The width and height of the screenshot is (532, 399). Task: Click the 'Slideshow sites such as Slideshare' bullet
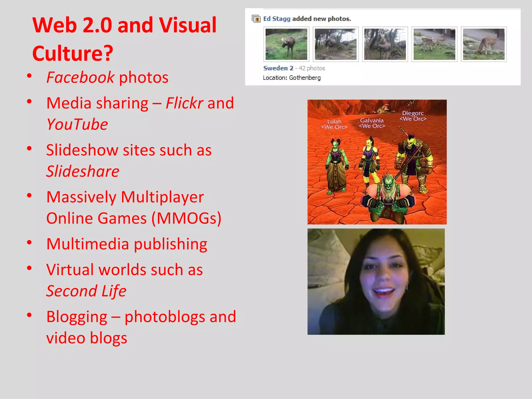[129, 161]
